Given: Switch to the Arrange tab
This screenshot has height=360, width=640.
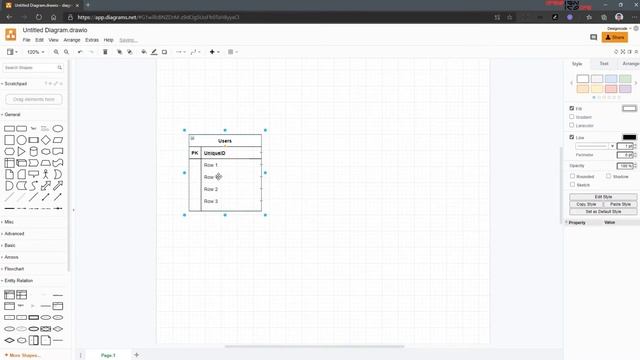Looking at the screenshot, I should (x=630, y=64).
